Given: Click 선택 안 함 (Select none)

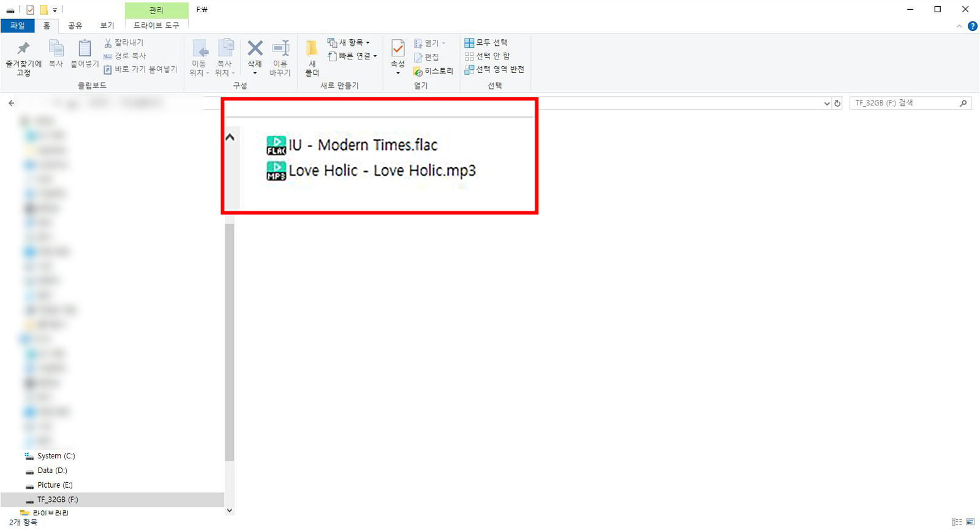Looking at the screenshot, I should point(487,56).
